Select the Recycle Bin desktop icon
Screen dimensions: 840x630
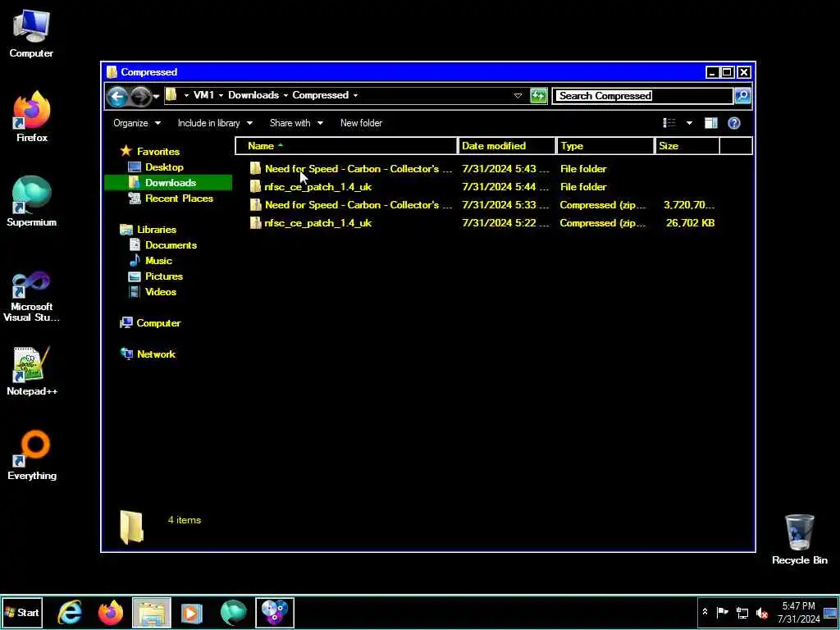(x=799, y=540)
